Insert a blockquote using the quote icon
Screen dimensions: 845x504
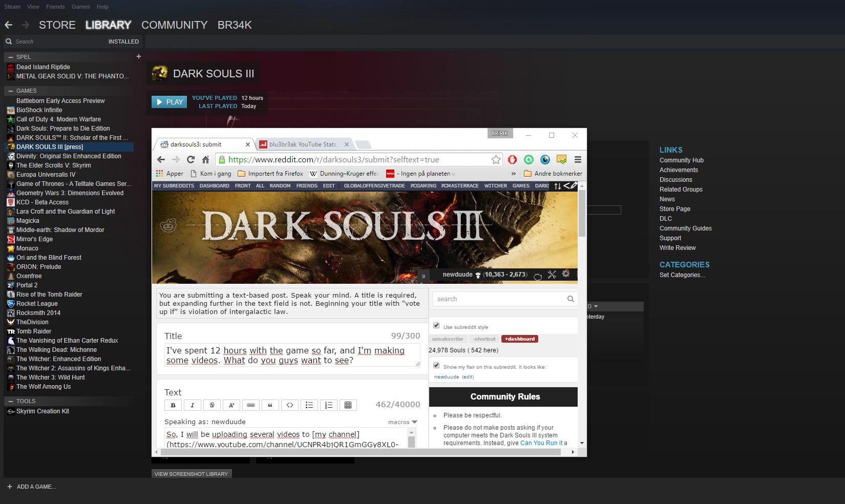pos(270,405)
